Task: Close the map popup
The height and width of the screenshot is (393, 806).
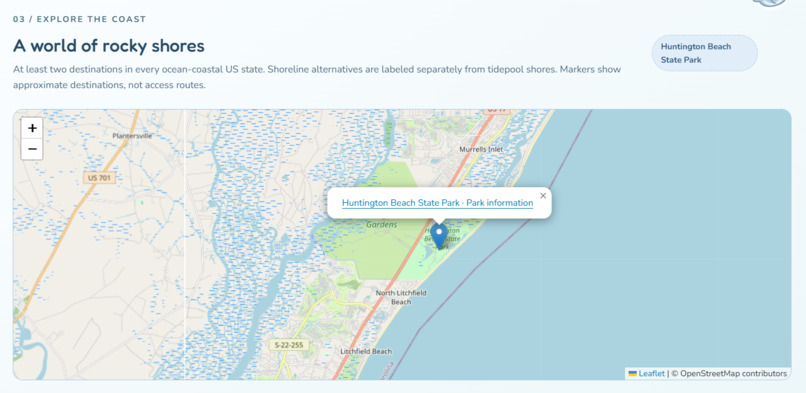Action: pos(543,196)
